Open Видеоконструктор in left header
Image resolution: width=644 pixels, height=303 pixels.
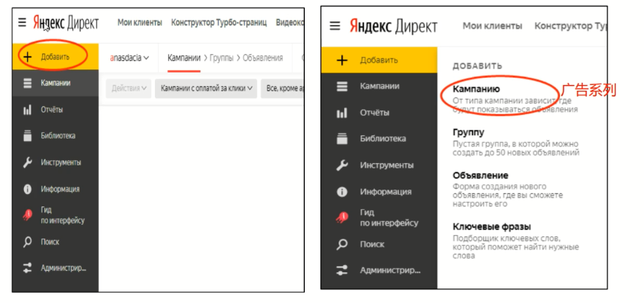coord(290,23)
